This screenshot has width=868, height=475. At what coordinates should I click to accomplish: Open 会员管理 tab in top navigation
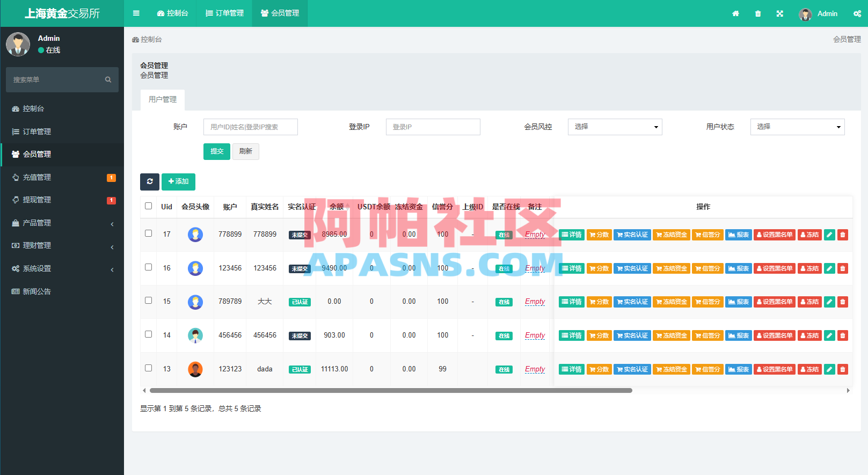pyautogui.click(x=280, y=13)
